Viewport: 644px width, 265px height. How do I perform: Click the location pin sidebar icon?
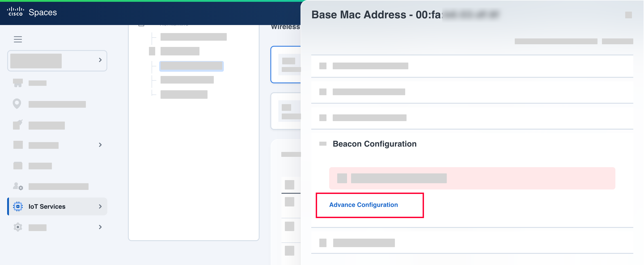click(17, 104)
